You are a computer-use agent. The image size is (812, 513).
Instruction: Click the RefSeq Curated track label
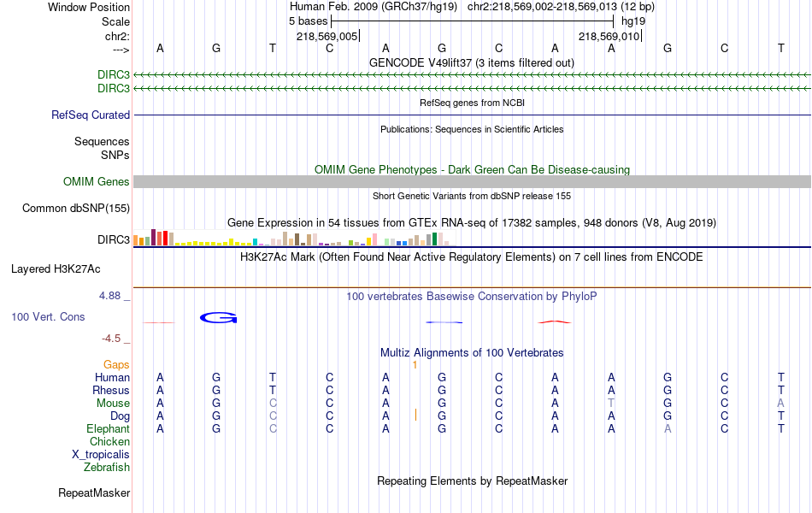coord(90,115)
